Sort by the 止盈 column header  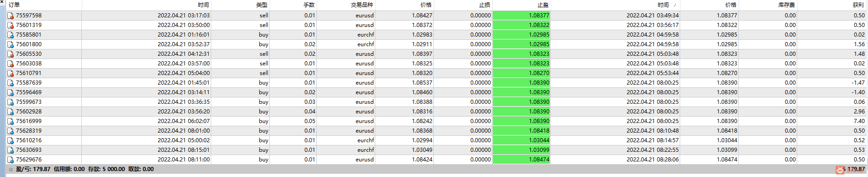543,5
